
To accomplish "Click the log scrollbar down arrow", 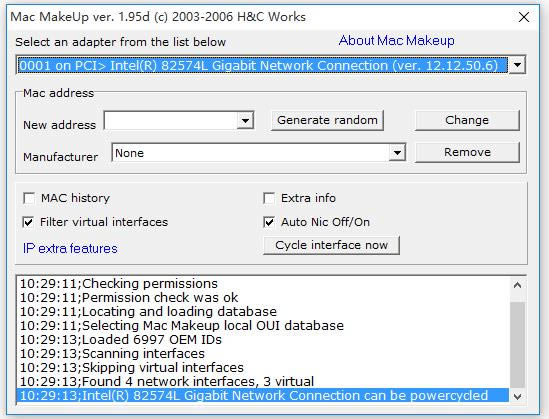I will [x=517, y=396].
